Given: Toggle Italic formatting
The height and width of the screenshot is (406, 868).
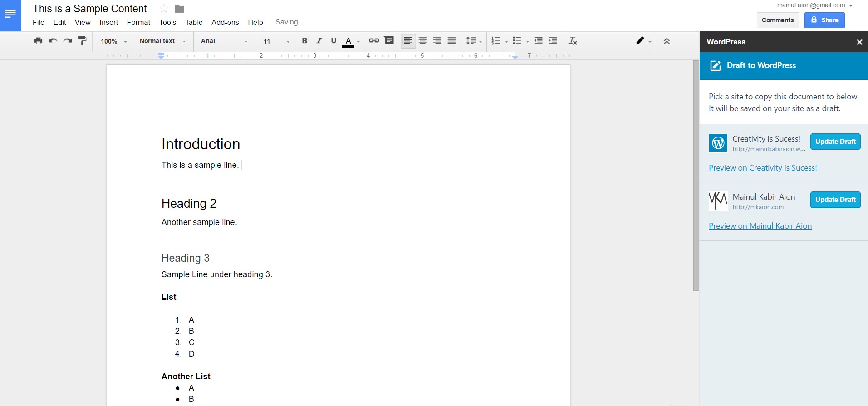Looking at the screenshot, I should pos(319,41).
